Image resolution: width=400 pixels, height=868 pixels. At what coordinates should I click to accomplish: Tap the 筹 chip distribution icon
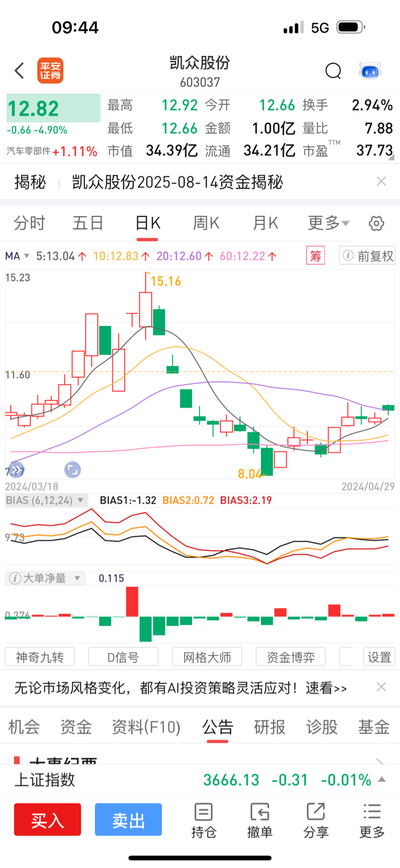[316, 256]
